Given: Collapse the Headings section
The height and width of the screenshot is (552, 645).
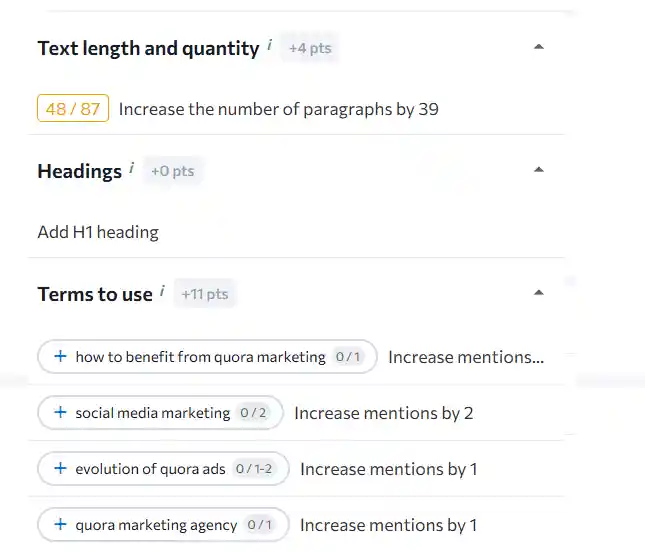Looking at the screenshot, I should pos(538,170).
